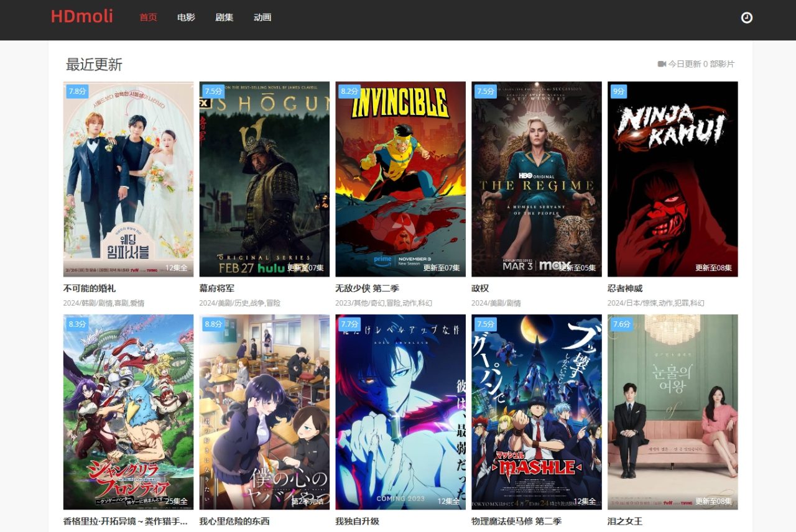796x532 pixels.
Task: Open the clock history icon in header
Action: click(747, 18)
